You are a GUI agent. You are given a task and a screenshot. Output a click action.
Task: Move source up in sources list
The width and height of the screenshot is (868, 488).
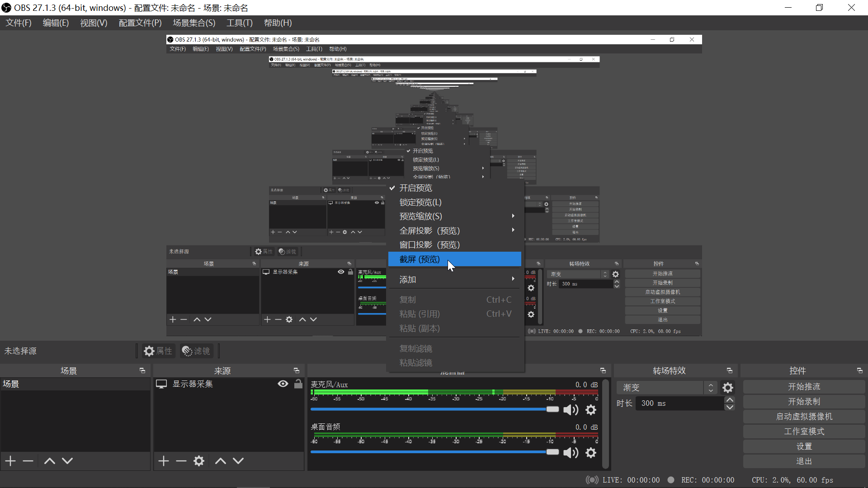coord(221,461)
